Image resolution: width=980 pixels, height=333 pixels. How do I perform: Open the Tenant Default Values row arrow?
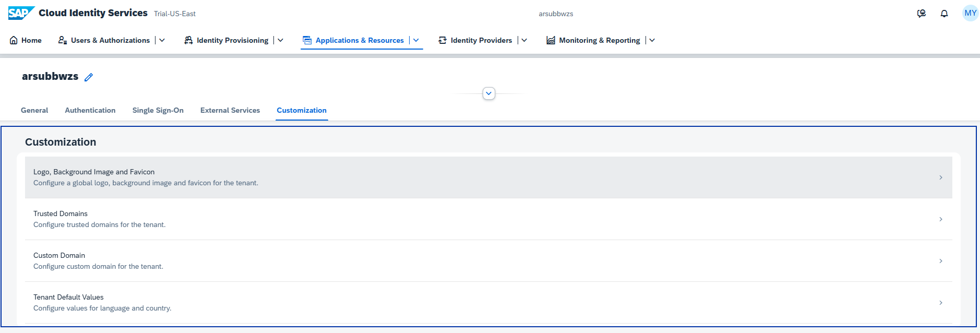pos(941,303)
